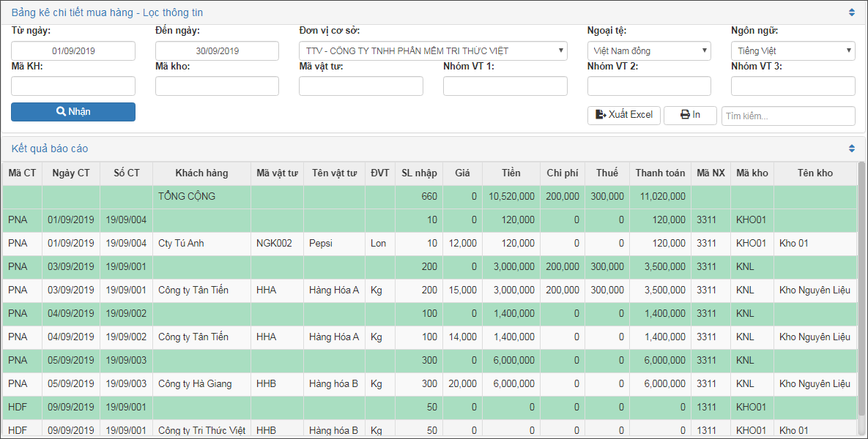This screenshot has height=439, width=868.
Task: Collapse the Kết quả báo cáo panel
Action: [851, 149]
